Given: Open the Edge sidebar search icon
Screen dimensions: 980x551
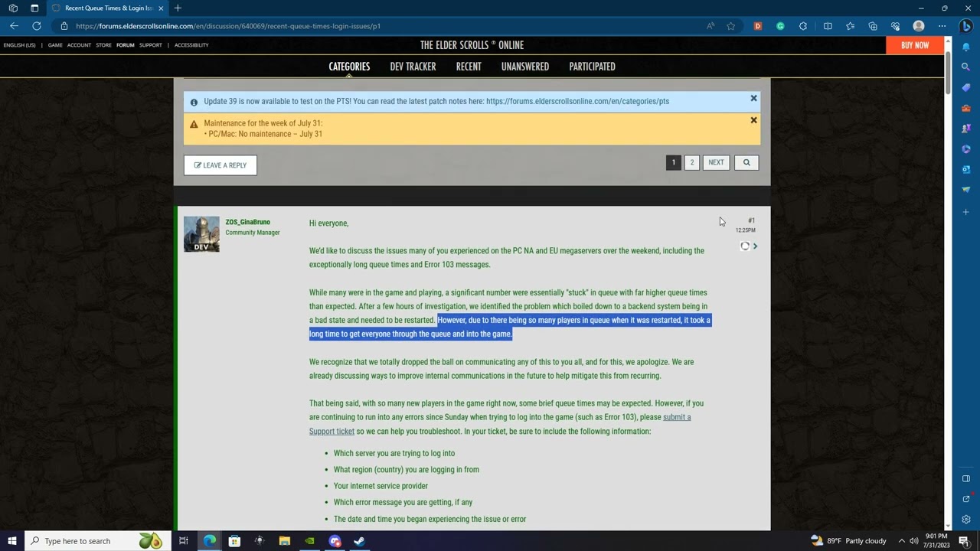Looking at the screenshot, I should pos(966,67).
